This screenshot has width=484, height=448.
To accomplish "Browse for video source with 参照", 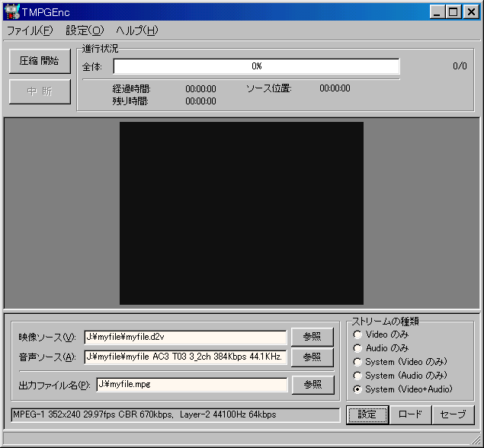I will 312,337.
